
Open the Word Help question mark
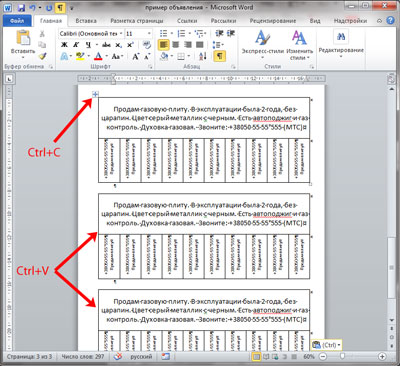coord(390,21)
